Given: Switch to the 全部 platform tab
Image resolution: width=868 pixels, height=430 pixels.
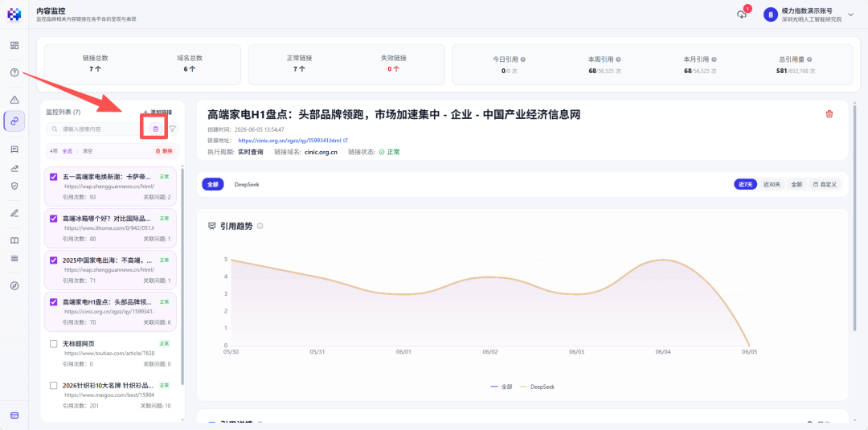Looking at the screenshot, I should pyautogui.click(x=212, y=184).
